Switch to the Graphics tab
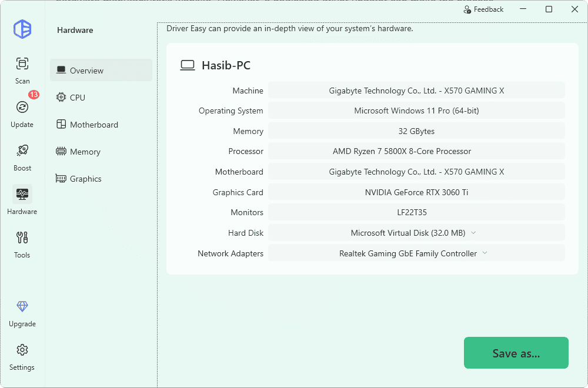588x388 pixels. pyautogui.click(x=101, y=179)
